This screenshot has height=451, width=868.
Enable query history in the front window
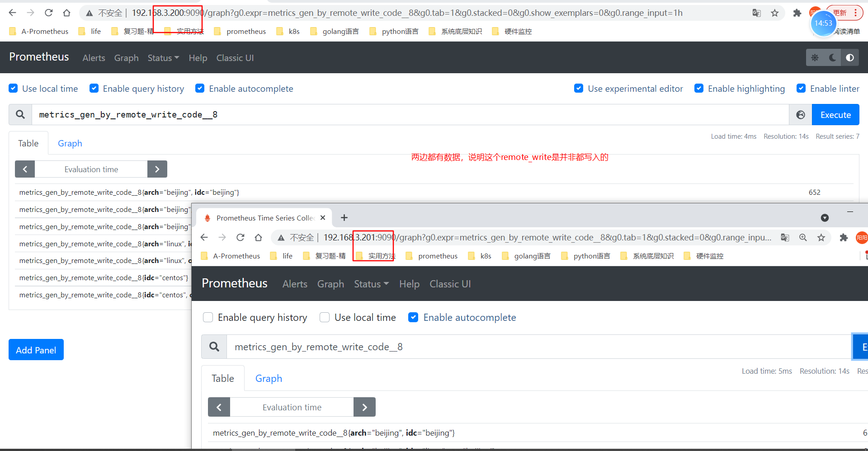(208, 317)
